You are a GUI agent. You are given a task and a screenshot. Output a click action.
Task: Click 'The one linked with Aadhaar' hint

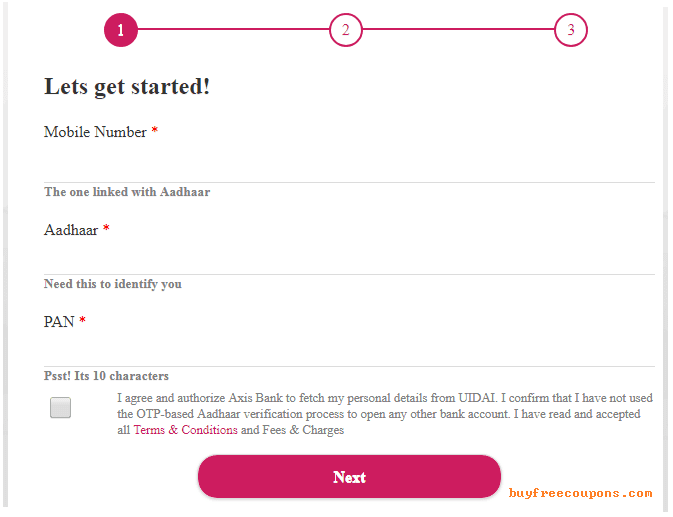point(127,192)
